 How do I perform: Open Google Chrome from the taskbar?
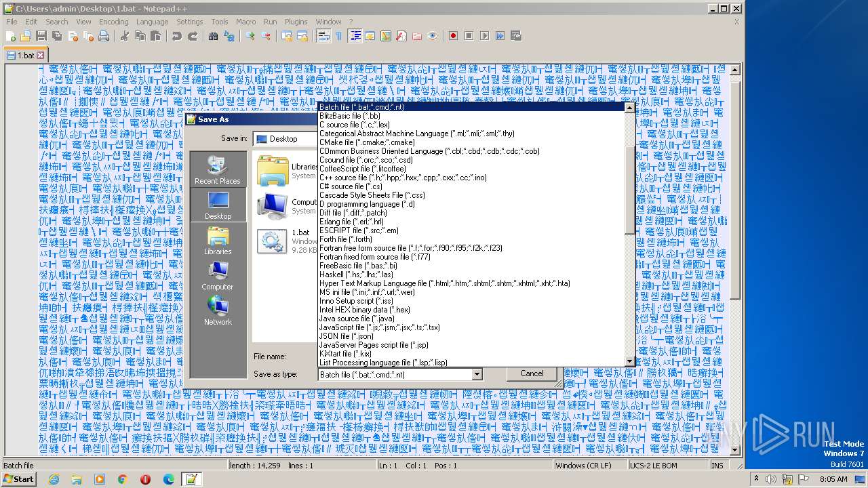(x=123, y=479)
